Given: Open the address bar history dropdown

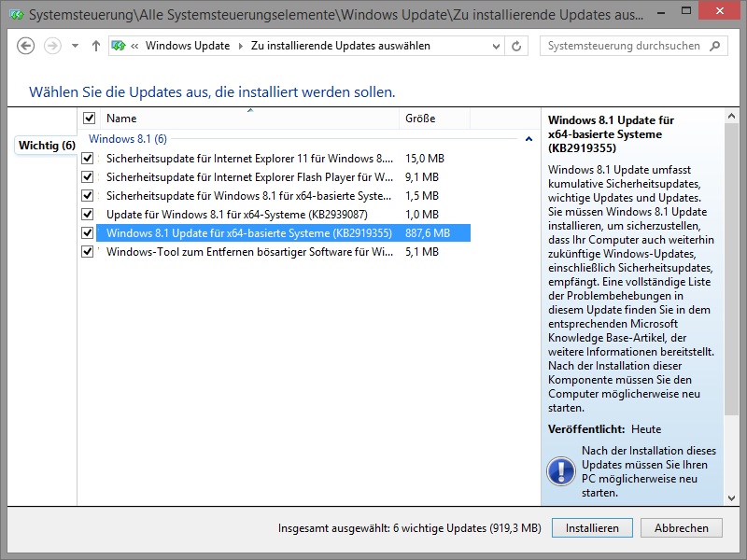Looking at the screenshot, I should point(496,46).
